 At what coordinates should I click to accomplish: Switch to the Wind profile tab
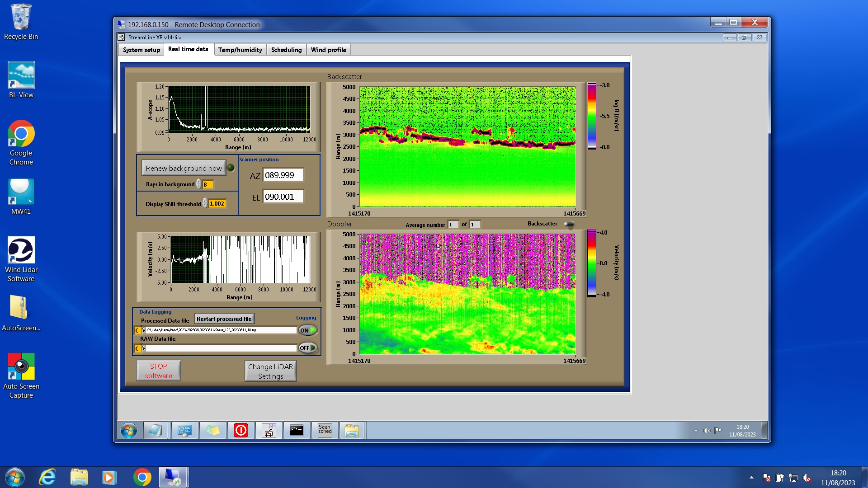click(x=328, y=50)
